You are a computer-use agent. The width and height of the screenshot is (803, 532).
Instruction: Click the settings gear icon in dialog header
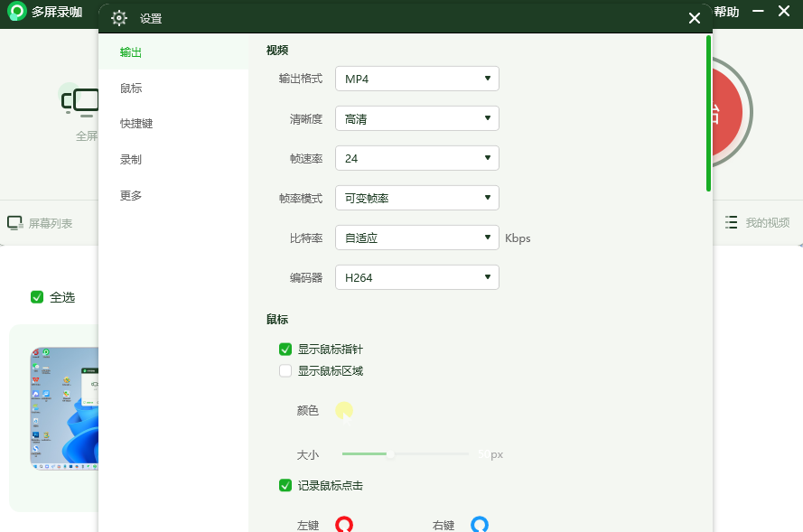(119, 18)
